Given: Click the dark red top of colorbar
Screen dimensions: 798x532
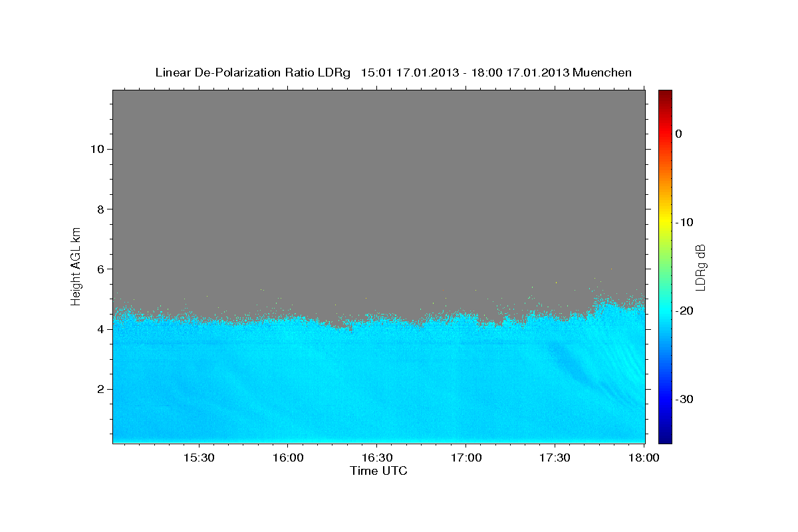Looking at the screenshot, I should coord(665,94).
